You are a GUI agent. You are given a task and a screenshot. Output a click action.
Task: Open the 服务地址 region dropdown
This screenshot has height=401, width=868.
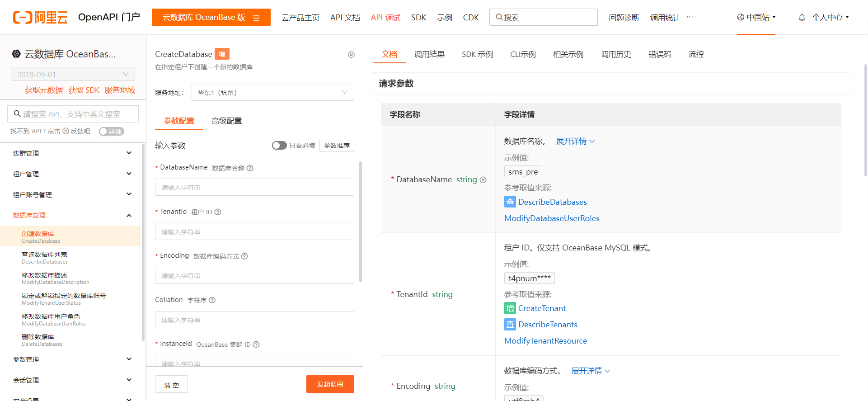point(272,92)
